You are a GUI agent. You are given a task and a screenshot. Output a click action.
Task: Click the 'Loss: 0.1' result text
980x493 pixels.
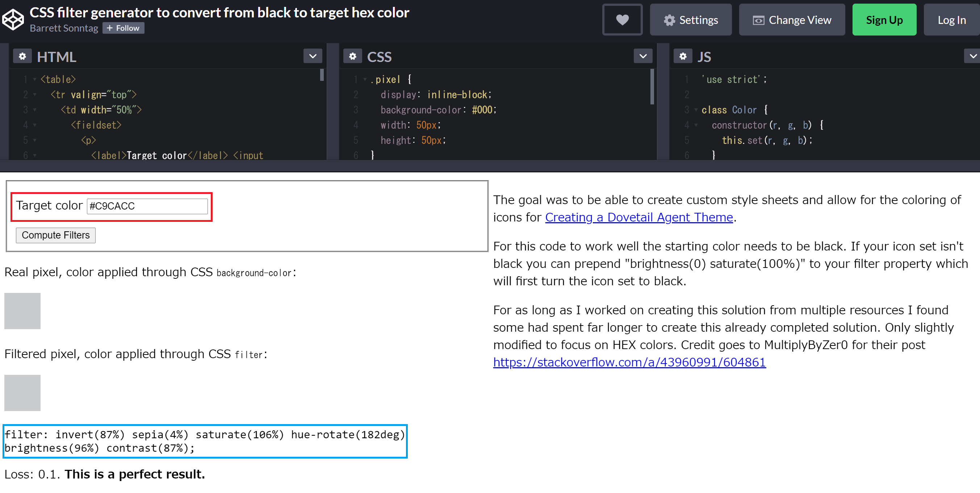tap(32, 474)
